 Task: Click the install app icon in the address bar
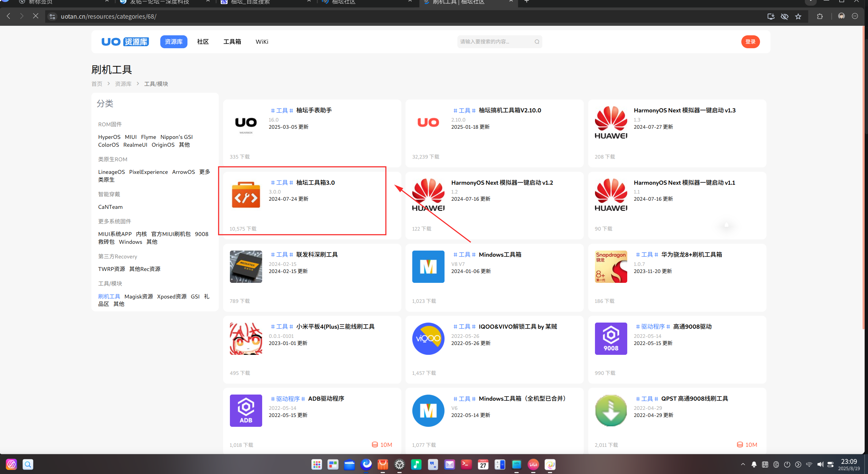[771, 16]
